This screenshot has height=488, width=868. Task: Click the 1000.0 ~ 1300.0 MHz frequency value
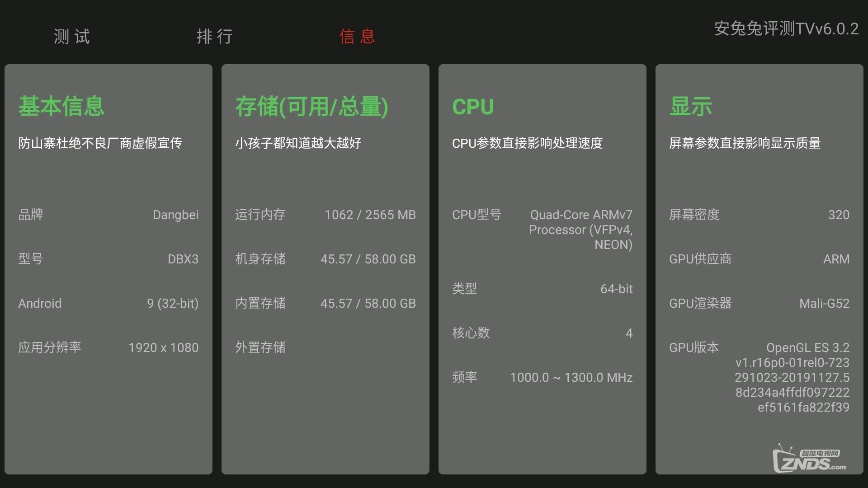coord(571,377)
